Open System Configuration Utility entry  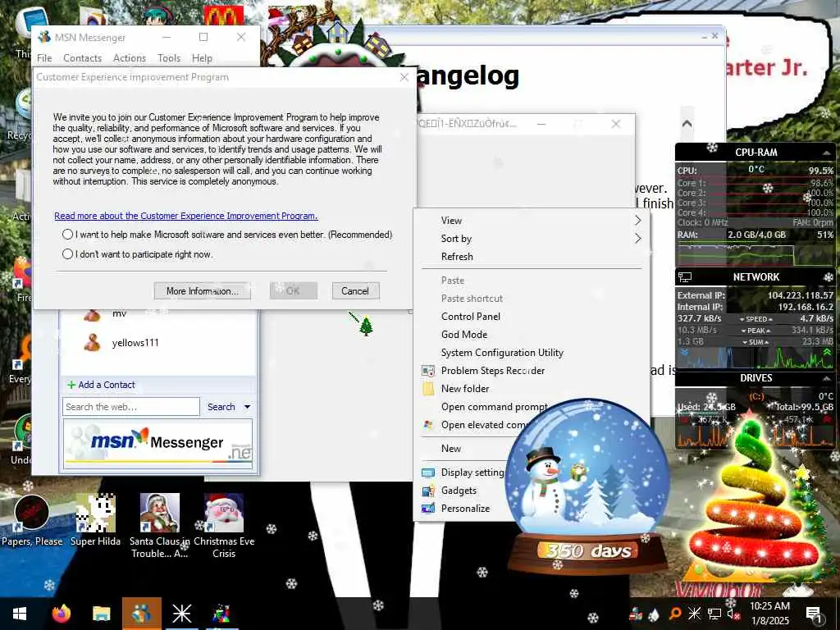[502, 353]
